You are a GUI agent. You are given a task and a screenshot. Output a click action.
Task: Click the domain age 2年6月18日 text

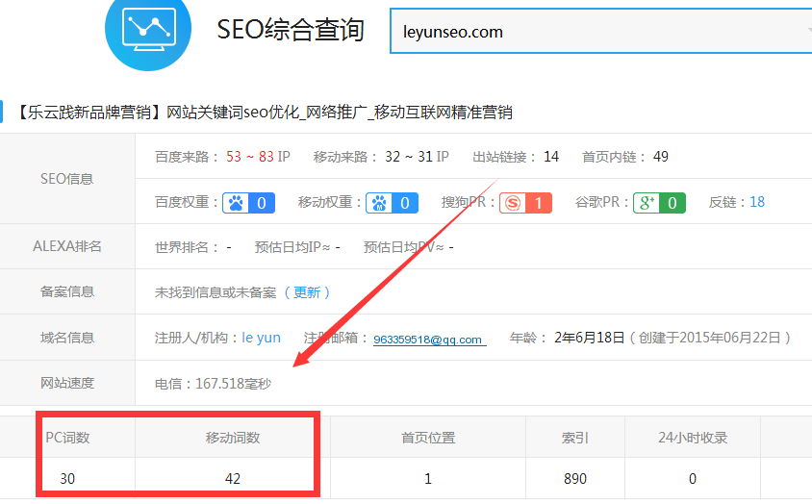point(590,338)
